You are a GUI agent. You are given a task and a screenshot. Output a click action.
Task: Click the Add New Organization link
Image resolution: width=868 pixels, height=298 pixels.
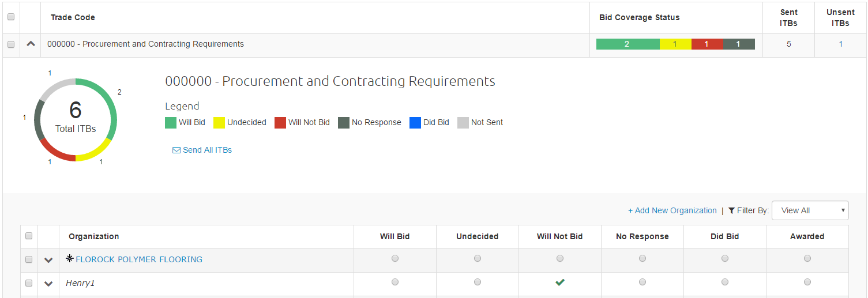[x=672, y=210]
